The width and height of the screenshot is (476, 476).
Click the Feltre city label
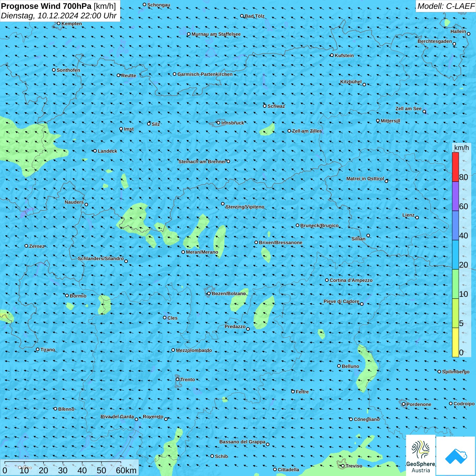(302, 392)
